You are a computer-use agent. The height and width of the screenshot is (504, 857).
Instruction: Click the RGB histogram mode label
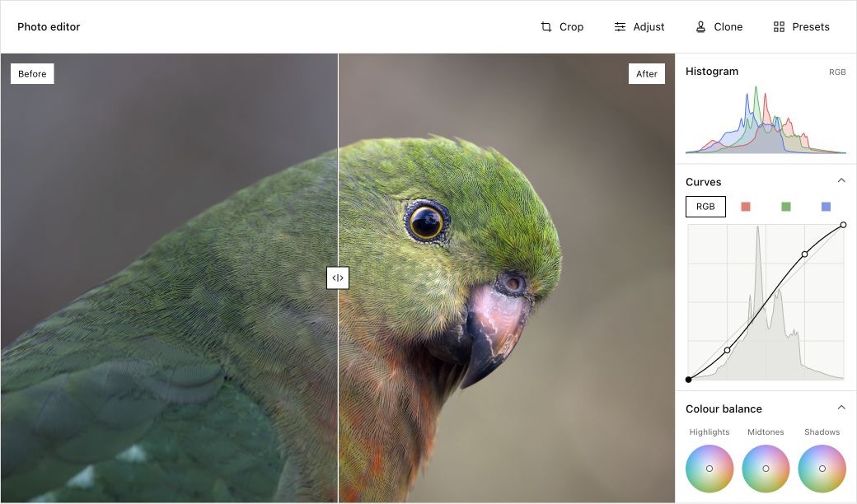point(836,72)
